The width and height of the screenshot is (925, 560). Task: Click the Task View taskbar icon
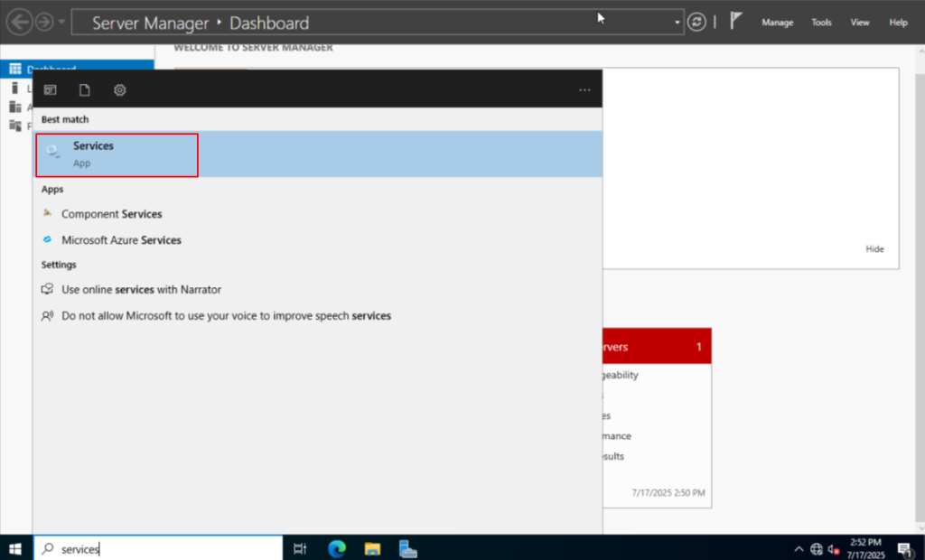coord(301,547)
